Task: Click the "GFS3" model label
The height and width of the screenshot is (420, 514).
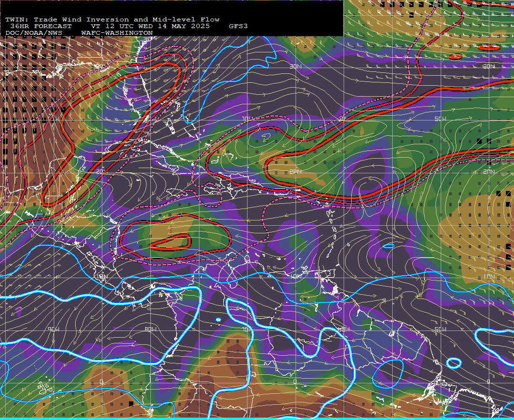Action: [x=238, y=26]
